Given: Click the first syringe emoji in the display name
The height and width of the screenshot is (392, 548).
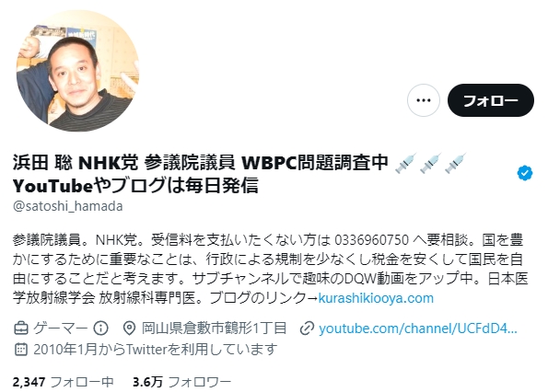Looking at the screenshot, I should point(405,163).
